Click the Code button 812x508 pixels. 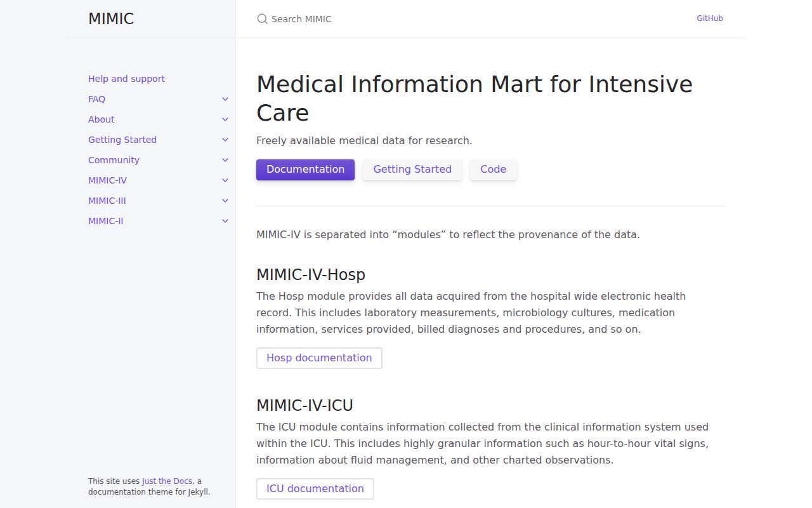493,170
